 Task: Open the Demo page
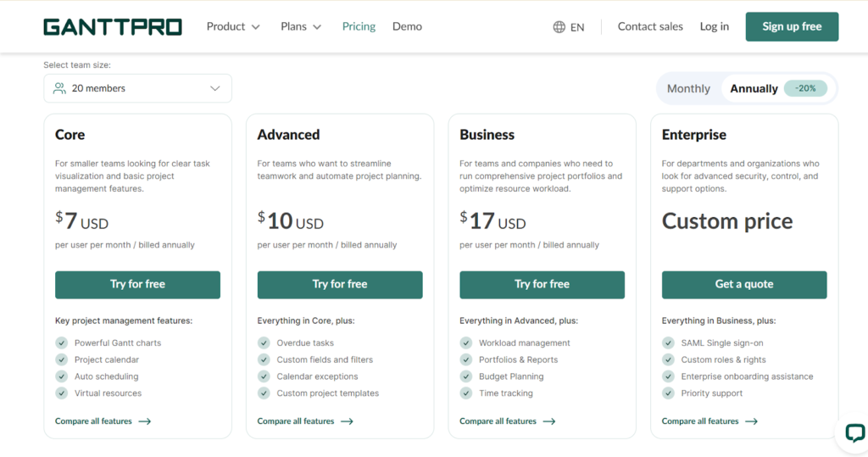pos(407,26)
